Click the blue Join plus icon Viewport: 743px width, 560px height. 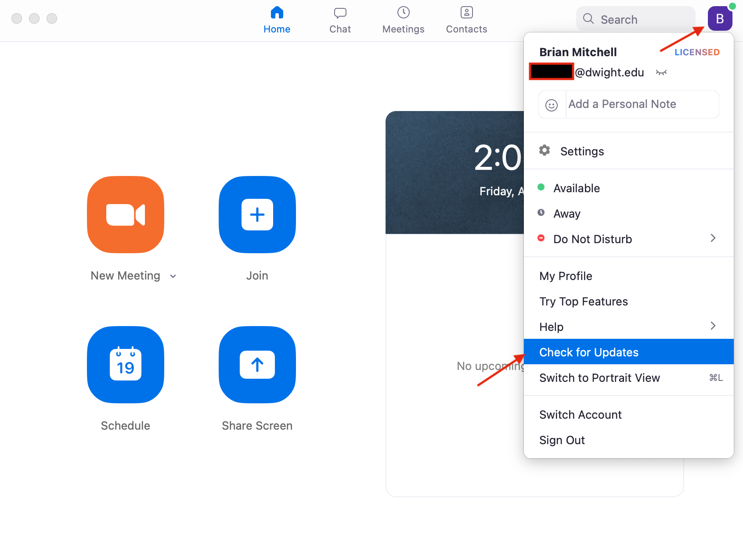pyautogui.click(x=257, y=215)
